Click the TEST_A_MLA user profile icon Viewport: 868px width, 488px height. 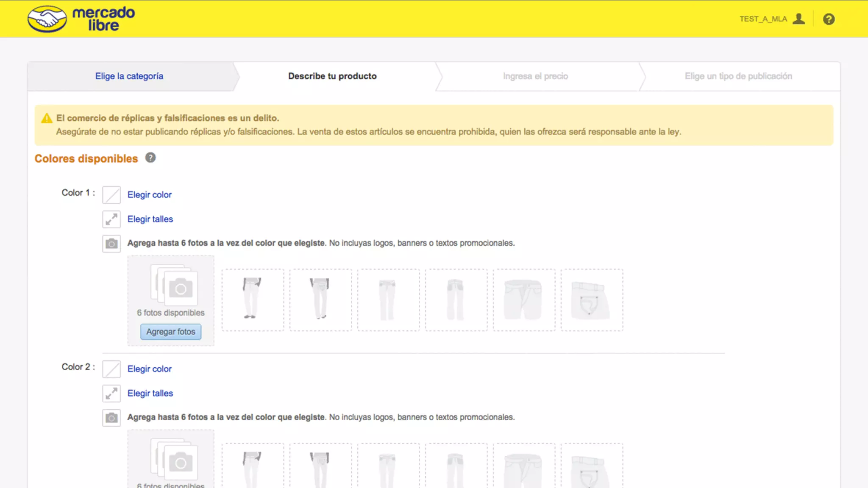(799, 19)
